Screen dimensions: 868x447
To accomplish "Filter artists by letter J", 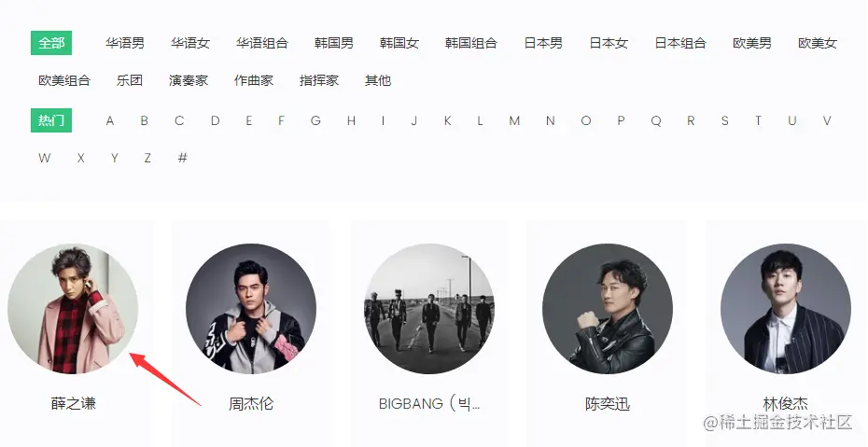I will point(414,120).
